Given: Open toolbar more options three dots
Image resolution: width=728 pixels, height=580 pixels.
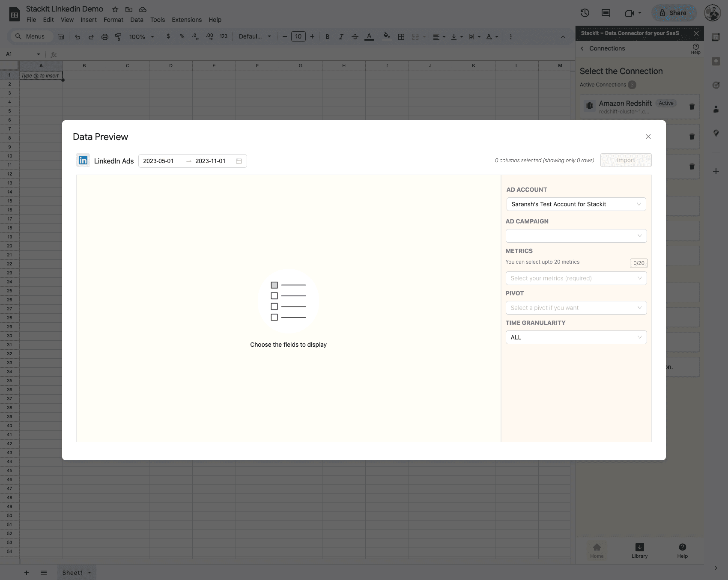Looking at the screenshot, I should [x=510, y=37].
